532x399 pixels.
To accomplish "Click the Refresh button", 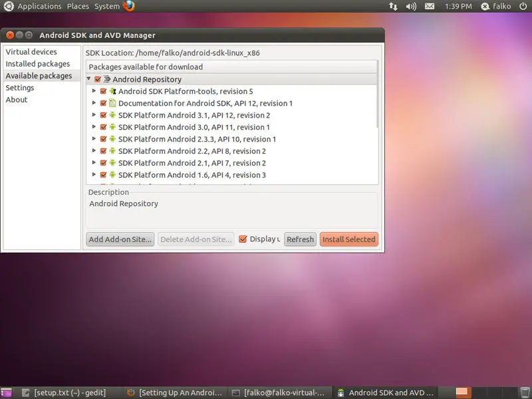I will tap(301, 239).
